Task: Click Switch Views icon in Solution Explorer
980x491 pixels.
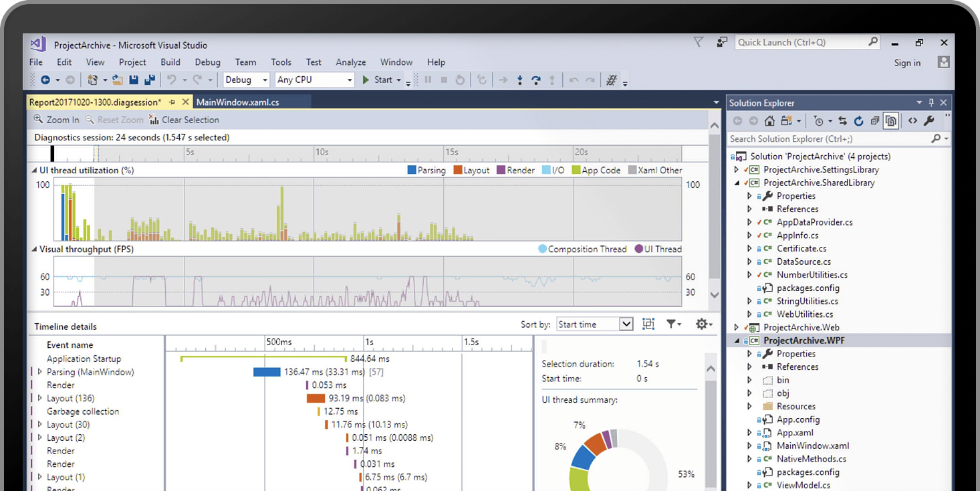Action: 785,121
